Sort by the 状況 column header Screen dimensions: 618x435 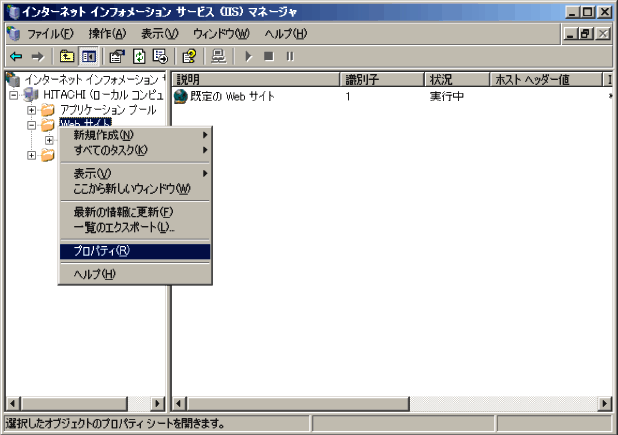(x=457, y=80)
